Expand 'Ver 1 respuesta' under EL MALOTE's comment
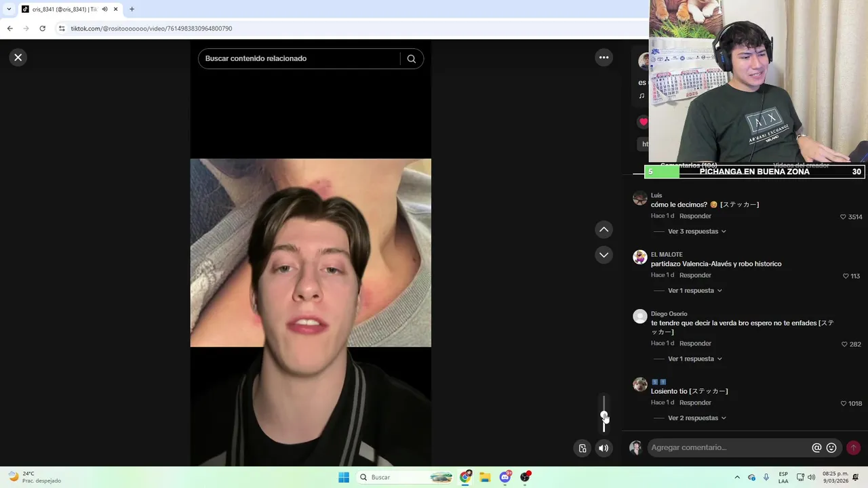 point(694,291)
